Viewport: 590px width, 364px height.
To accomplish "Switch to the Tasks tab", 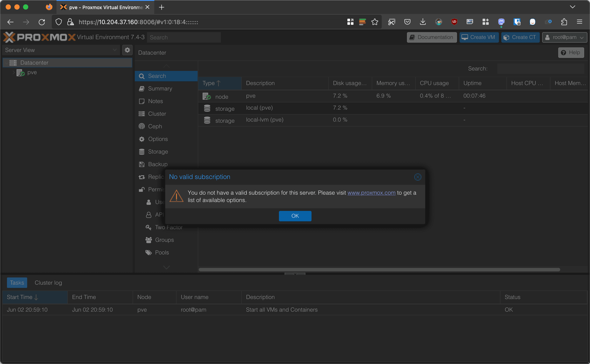I will pos(17,283).
